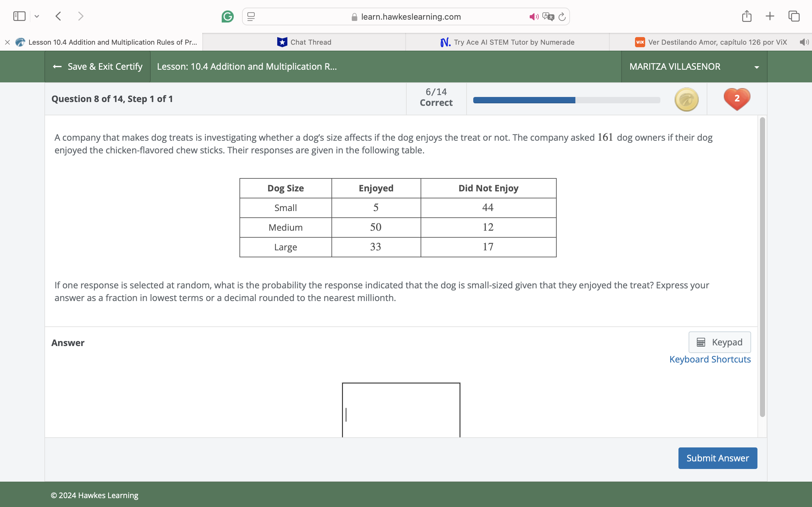
Task: Expand the MARITZA VILLASENOR account dropdown
Action: (756, 67)
